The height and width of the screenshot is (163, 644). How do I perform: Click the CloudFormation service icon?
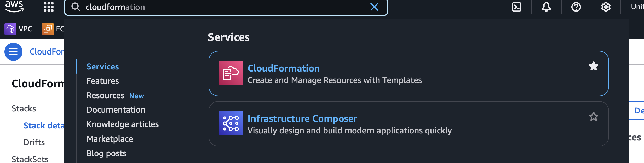[231, 73]
